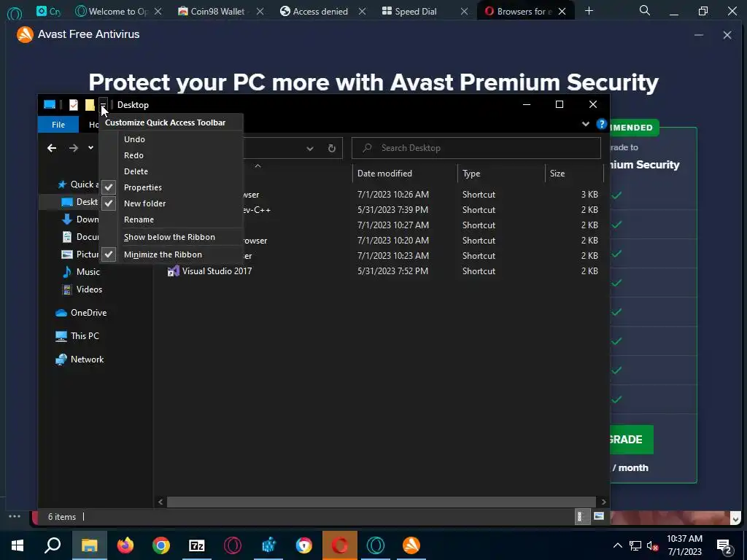Open Firefox from the taskbar

tap(125, 545)
